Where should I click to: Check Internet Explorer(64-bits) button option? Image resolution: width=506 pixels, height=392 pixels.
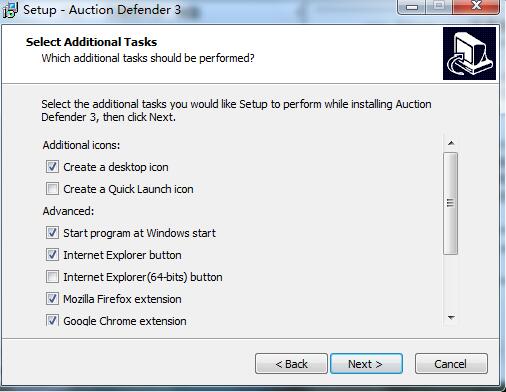point(52,277)
